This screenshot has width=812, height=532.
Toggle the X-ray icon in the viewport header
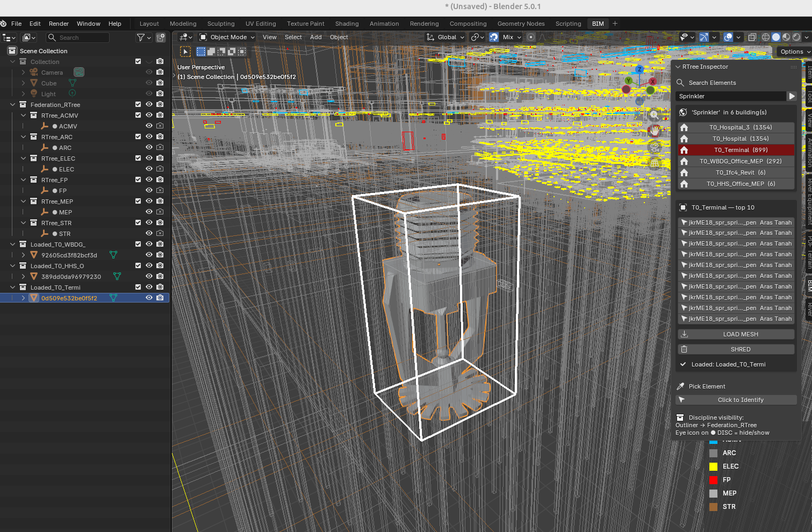point(752,37)
